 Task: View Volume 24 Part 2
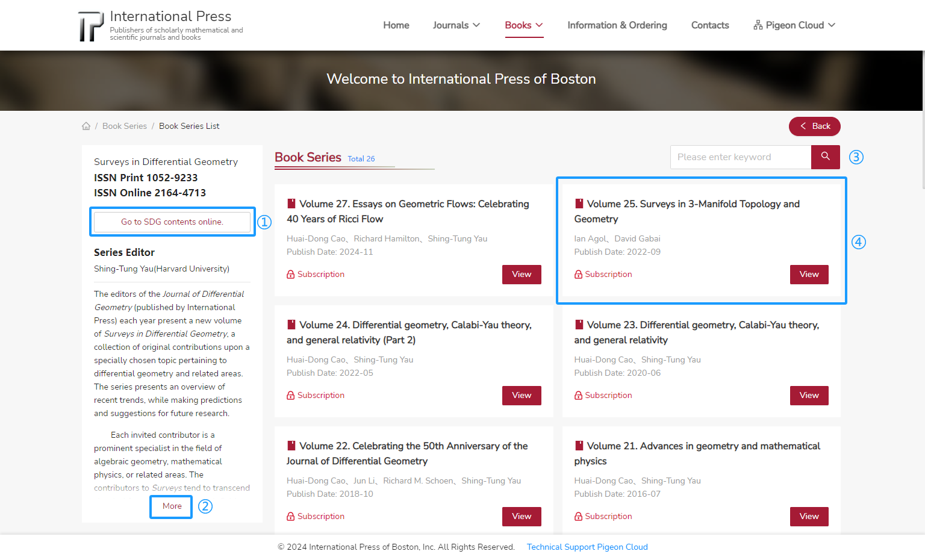(522, 396)
